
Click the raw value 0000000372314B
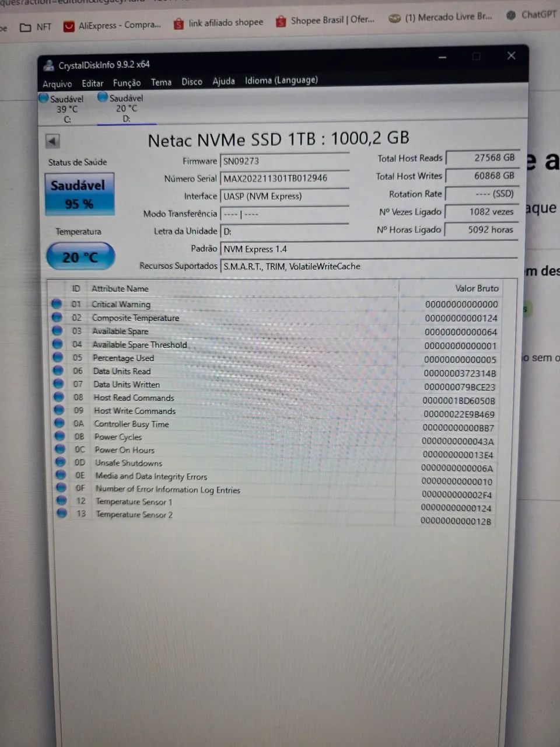click(x=460, y=373)
